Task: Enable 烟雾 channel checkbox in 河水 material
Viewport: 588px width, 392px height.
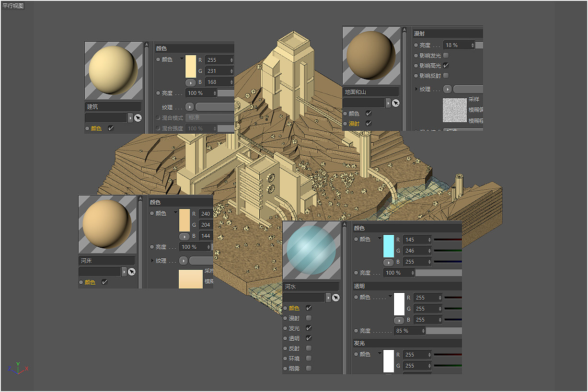Action: tap(309, 369)
